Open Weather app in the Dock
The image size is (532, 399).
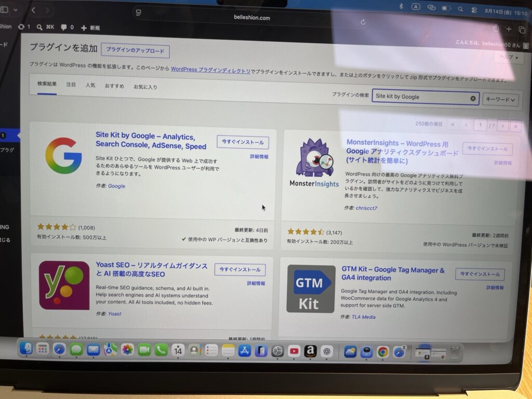tap(350, 352)
